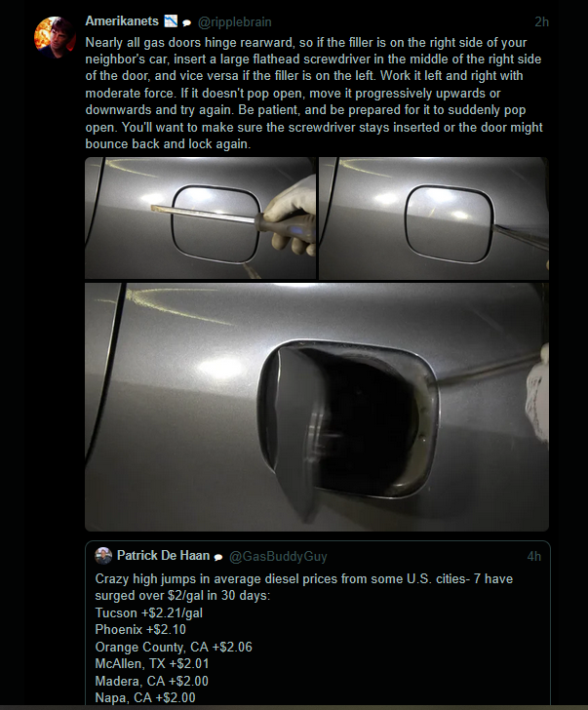588x710 pixels.
Task: Click speech bubble icon next to Amerikanets
Action: click(186, 22)
